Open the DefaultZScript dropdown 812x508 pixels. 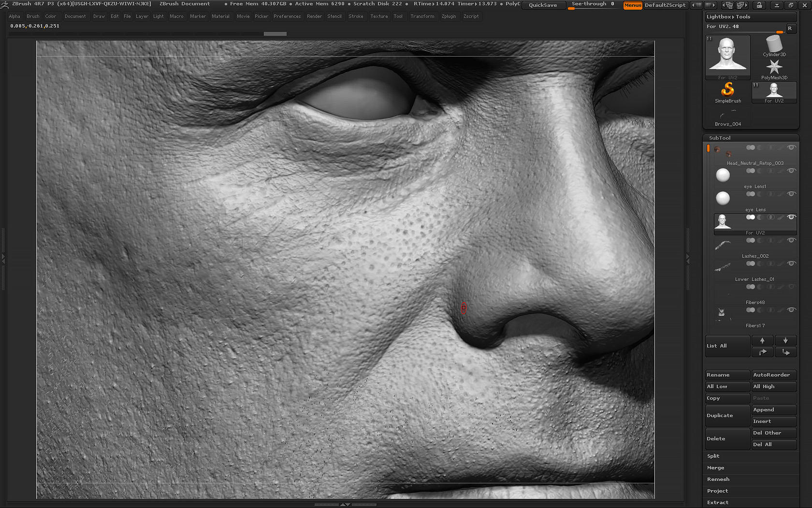[666, 5]
